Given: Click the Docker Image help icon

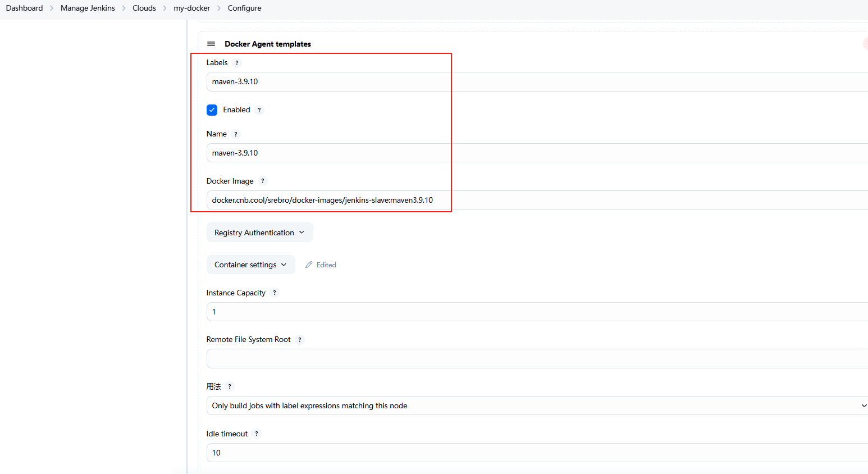Looking at the screenshot, I should [263, 181].
